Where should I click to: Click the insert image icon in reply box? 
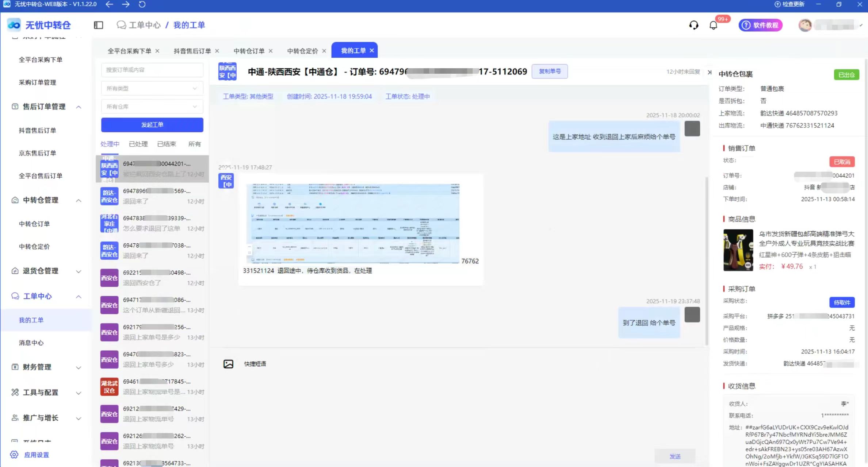(x=228, y=364)
